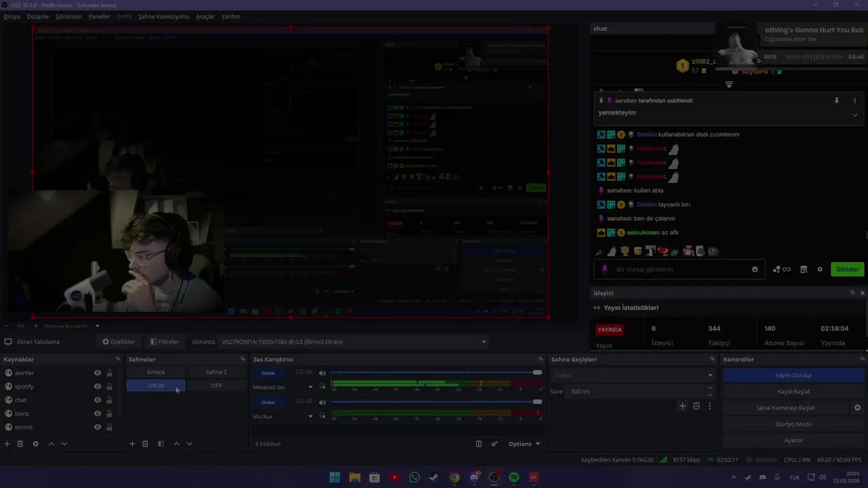The width and height of the screenshot is (868, 488).
Task: Open Filtreler for selected source
Action: click(x=165, y=342)
